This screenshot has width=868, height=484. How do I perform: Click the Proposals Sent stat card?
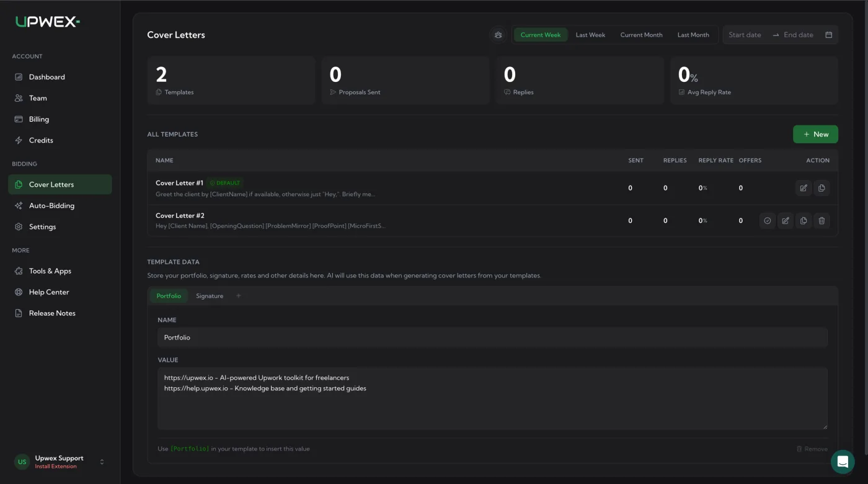pos(405,81)
